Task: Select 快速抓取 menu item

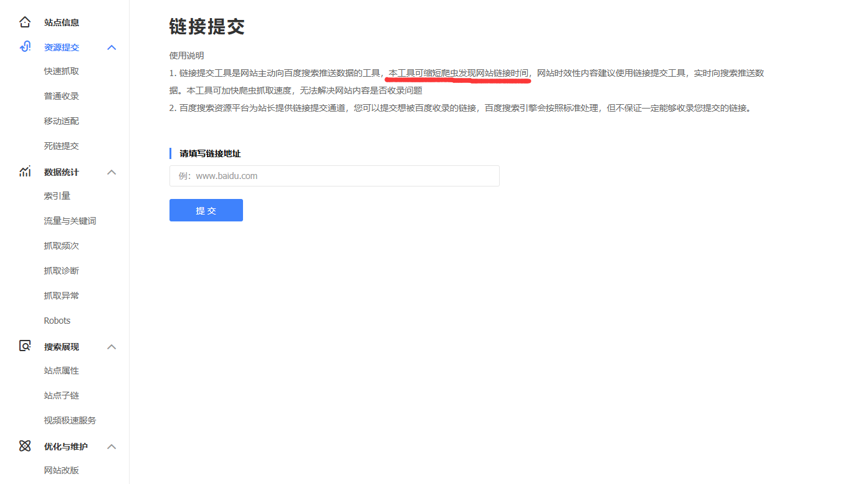Action: [62, 71]
